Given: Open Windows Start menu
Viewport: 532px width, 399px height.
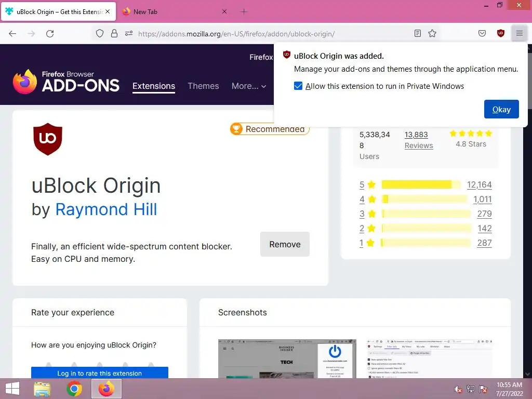Looking at the screenshot, I should 12,389.
